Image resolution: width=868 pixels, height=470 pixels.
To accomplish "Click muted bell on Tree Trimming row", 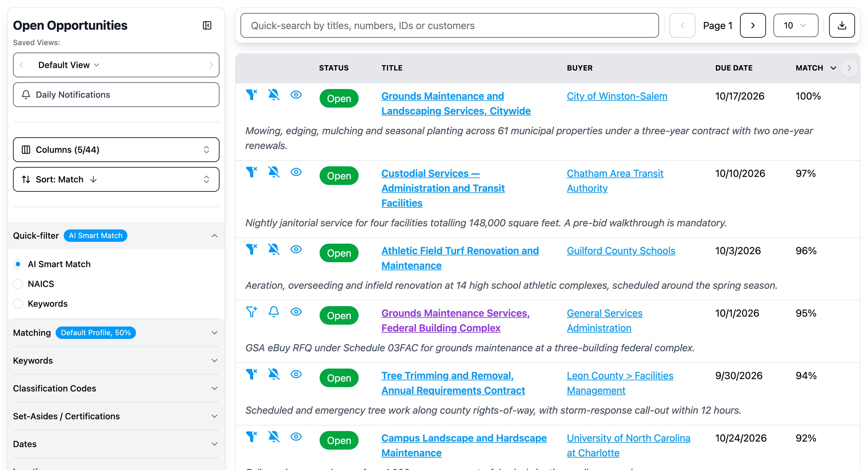I will click(x=274, y=374).
